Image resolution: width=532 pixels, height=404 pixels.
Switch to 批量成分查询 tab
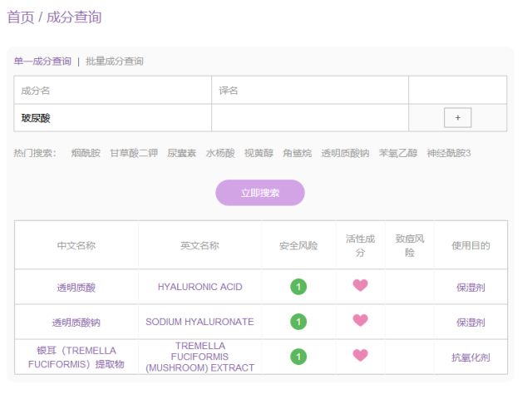[115, 62]
